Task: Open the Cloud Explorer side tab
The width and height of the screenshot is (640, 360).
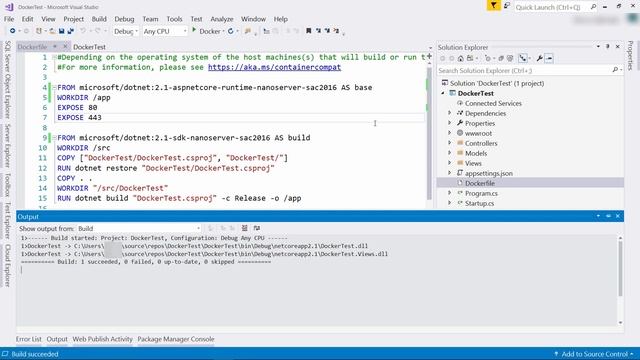Action: point(7,266)
